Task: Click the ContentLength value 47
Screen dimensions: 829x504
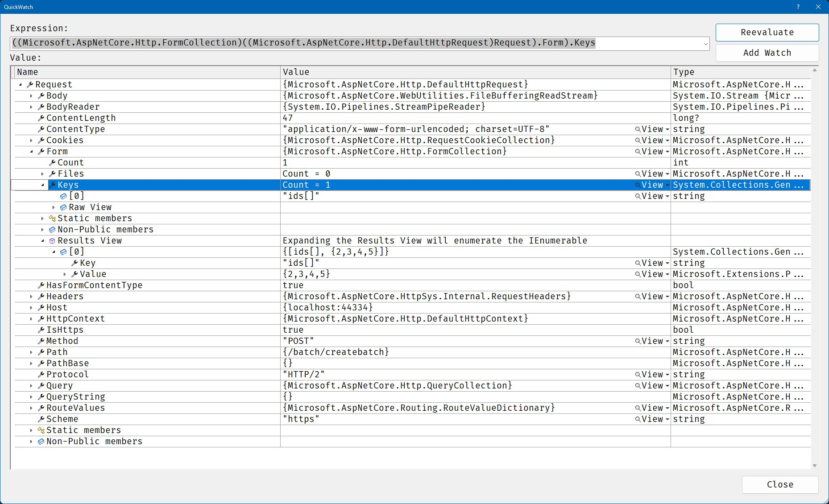Action: pyautogui.click(x=288, y=118)
